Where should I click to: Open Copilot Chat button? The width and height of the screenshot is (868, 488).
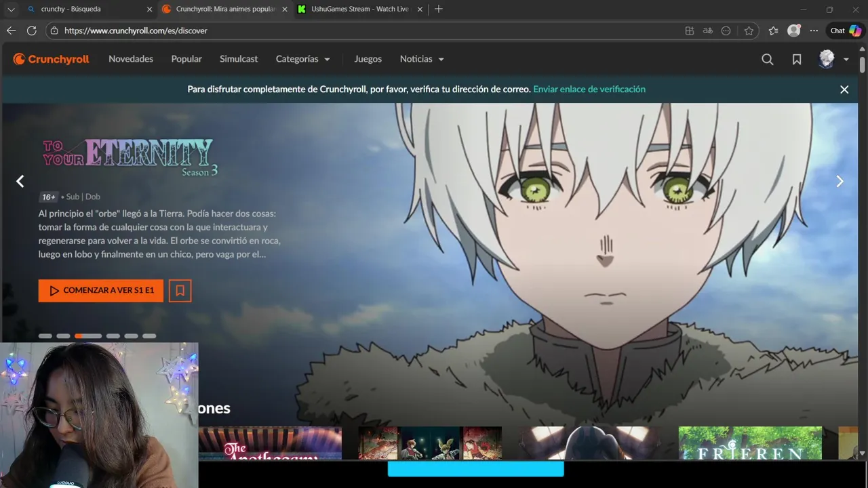coord(846,30)
